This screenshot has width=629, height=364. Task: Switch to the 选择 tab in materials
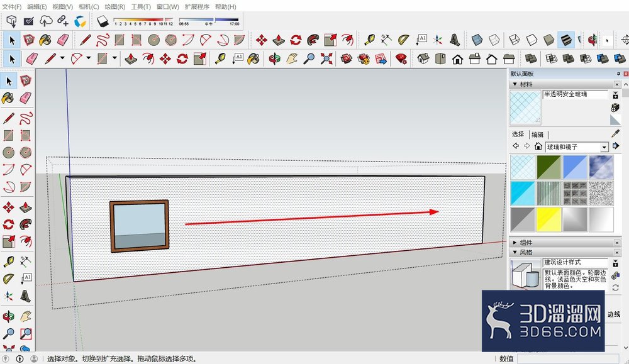(518, 135)
